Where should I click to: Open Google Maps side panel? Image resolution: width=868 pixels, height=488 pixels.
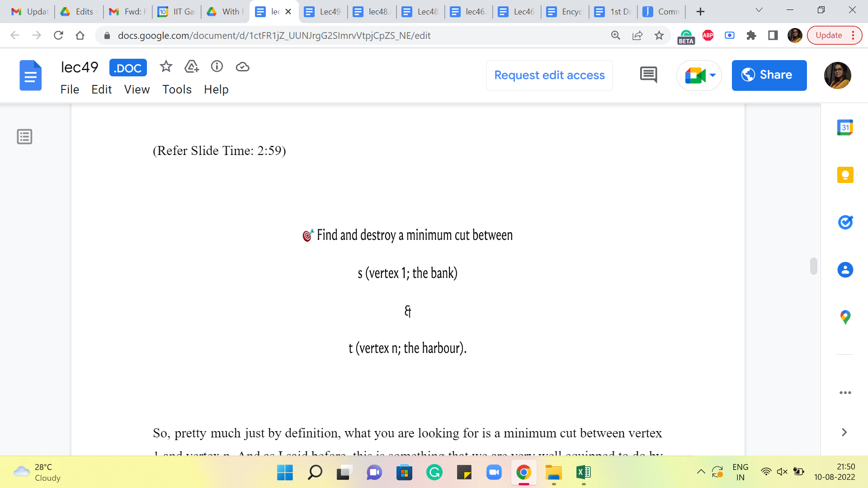(845, 317)
